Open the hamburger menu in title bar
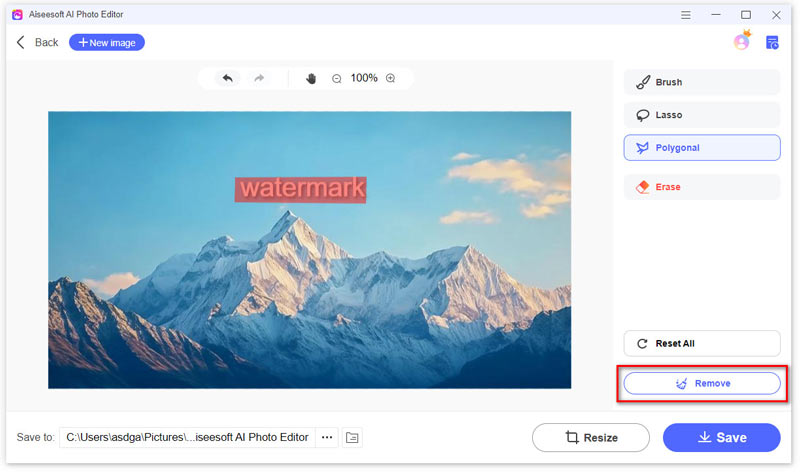Image resolution: width=800 pixels, height=472 pixels. click(686, 15)
